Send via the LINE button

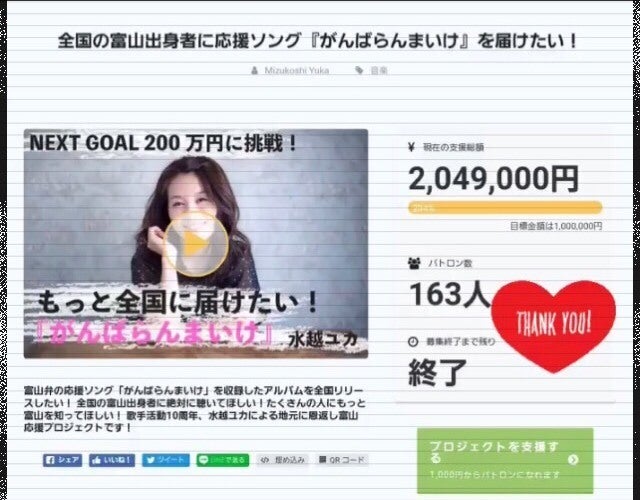click(x=223, y=460)
